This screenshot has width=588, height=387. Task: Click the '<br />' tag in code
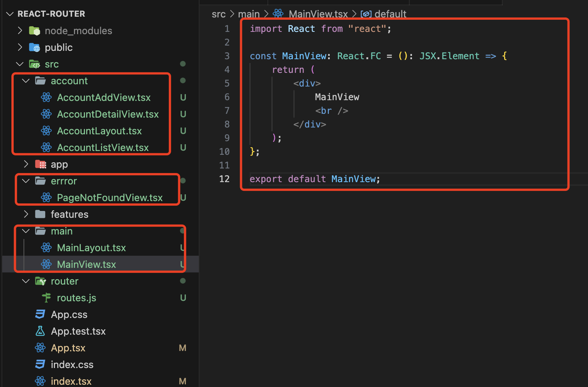click(x=332, y=111)
